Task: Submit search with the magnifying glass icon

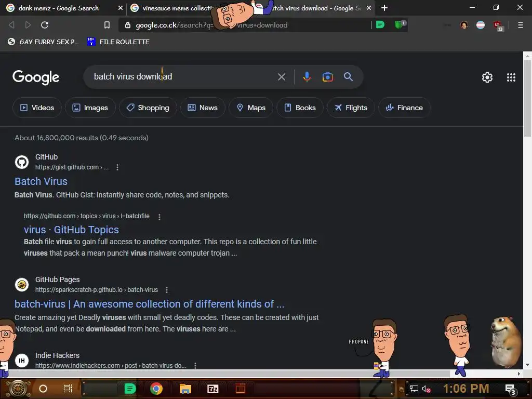Action: (x=348, y=77)
